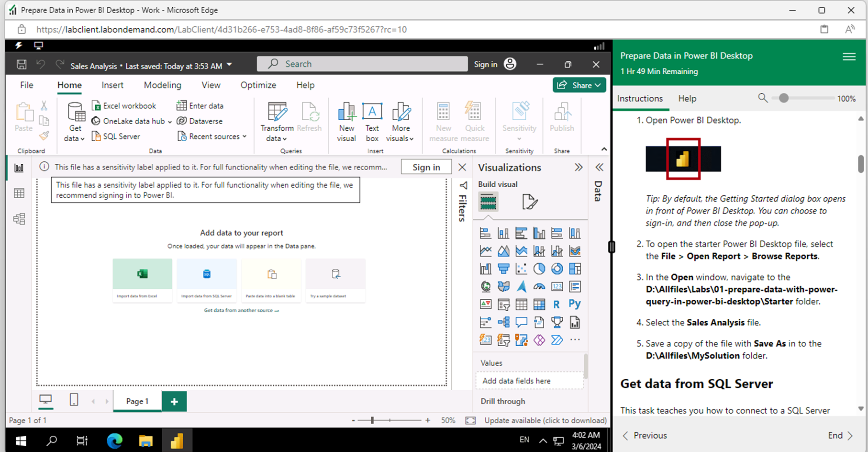Open the Insert ribbon tab

pos(112,85)
